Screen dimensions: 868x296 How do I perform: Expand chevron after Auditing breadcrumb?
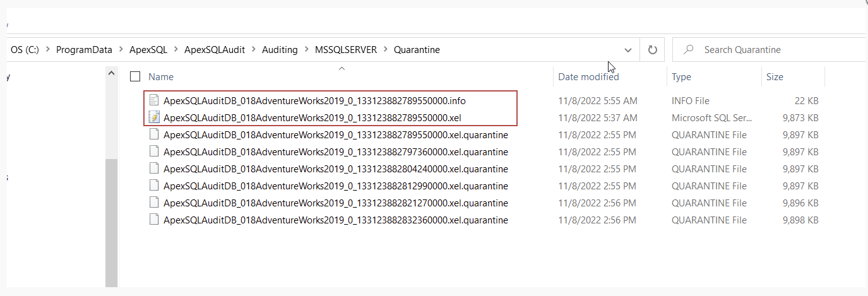(x=307, y=50)
